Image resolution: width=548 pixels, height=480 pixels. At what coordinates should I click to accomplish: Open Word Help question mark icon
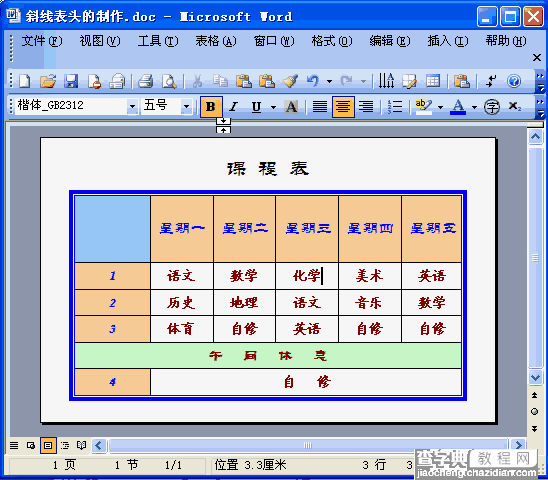point(514,81)
